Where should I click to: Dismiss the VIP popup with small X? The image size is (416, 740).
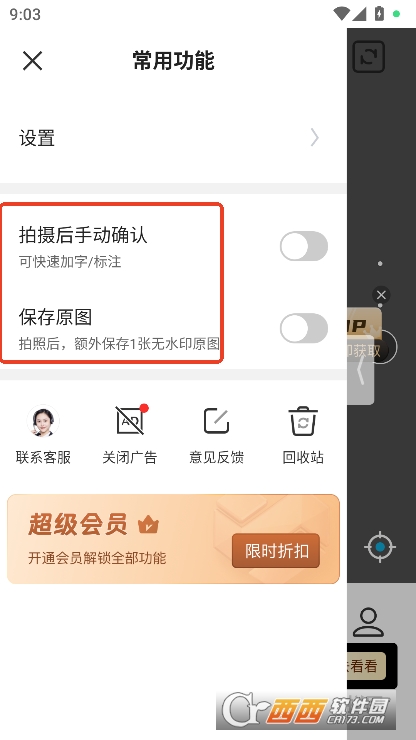click(x=381, y=295)
